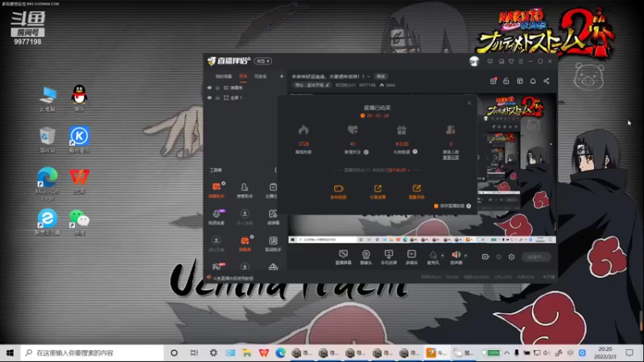Toggle visibility of the 全屏 1 source
Image resolution: width=644 pixels, height=362 pixels.
pos(209,97)
